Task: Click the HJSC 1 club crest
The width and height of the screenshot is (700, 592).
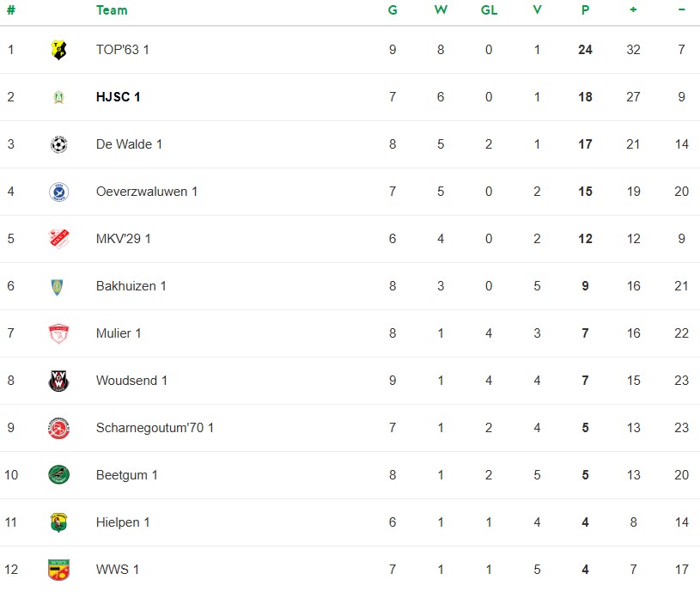Action: coord(58,97)
